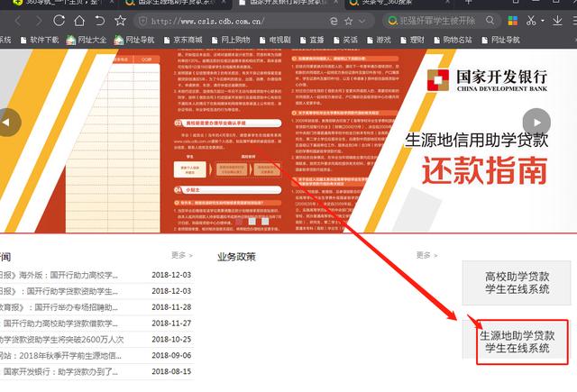The width and height of the screenshot is (577, 392).
Task: Open the 直播 bookmark
Action: (x=312, y=40)
